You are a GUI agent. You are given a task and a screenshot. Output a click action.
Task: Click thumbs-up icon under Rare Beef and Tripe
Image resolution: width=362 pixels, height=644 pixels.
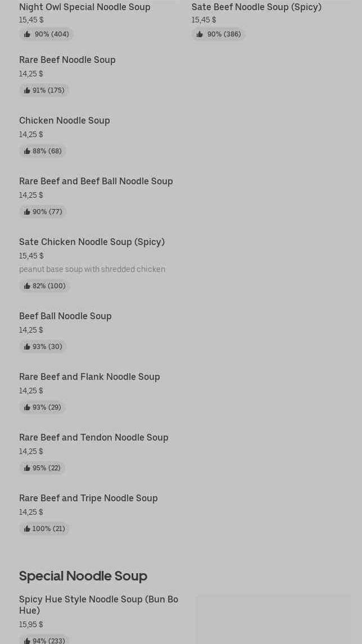point(27,529)
